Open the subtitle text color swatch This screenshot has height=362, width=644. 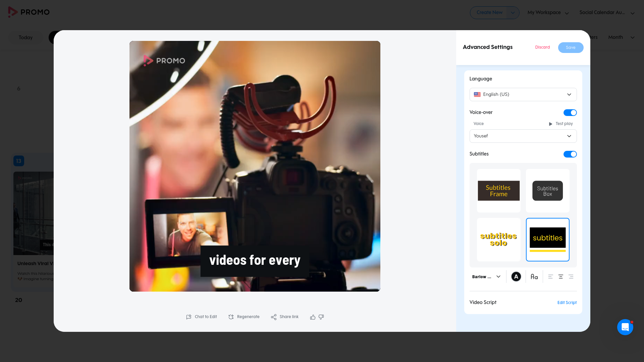click(516, 277)
